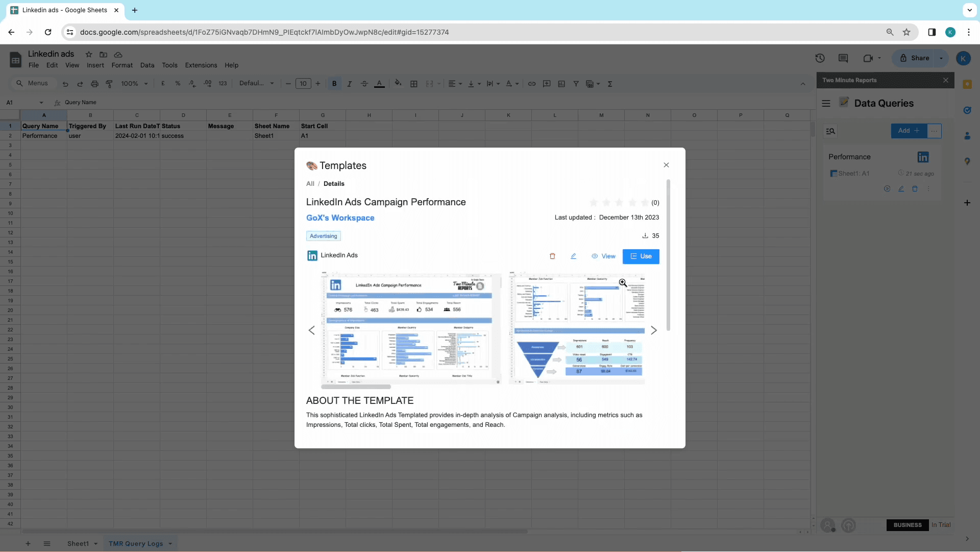
Task: Run the Performance query
Action: click(x=887, y=189)
